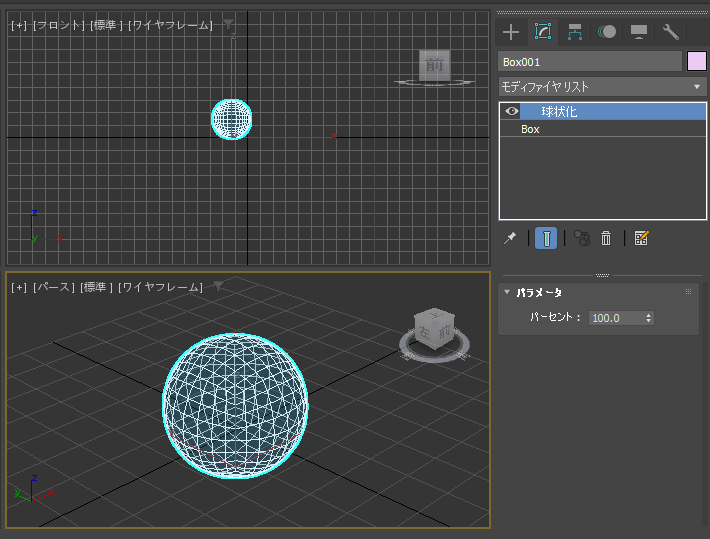Open the Create panel tab
This screenshot has height=539, width=710.
(x=511, y=32)
